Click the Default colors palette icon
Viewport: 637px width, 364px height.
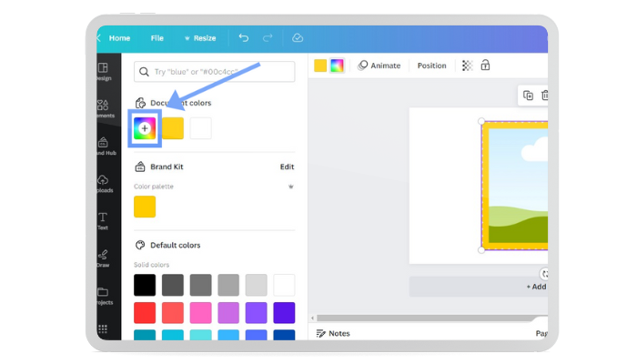coord(140,245)
